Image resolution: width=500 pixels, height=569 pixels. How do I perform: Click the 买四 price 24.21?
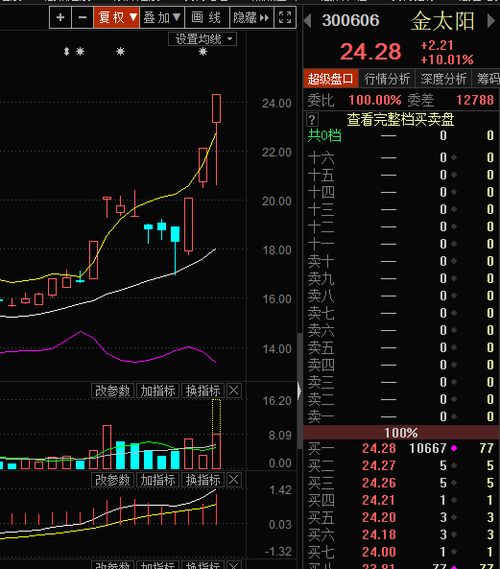[378, 500]
